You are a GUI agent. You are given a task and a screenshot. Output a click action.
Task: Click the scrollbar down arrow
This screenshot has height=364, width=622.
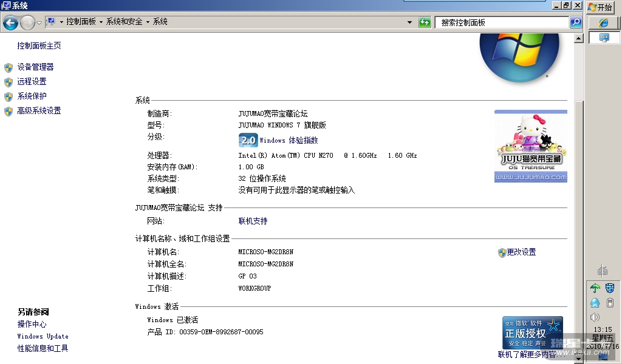click(579, 360)
